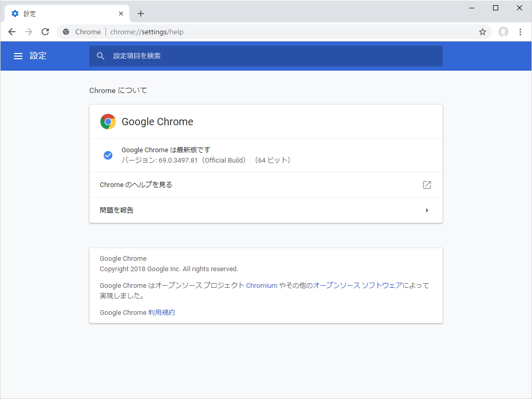Click the Google Chrome logo icon
Viewport: 532px width, 399px height.
108,121
